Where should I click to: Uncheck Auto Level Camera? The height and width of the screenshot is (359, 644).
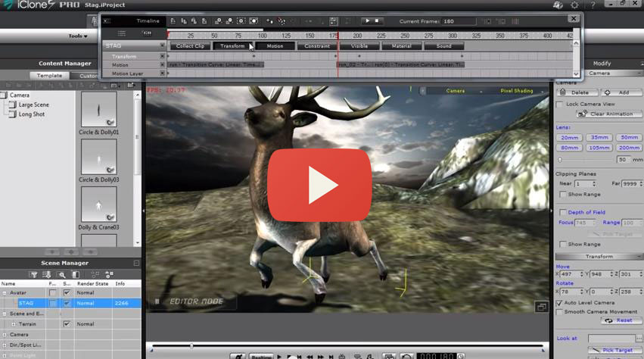(559, 303)
